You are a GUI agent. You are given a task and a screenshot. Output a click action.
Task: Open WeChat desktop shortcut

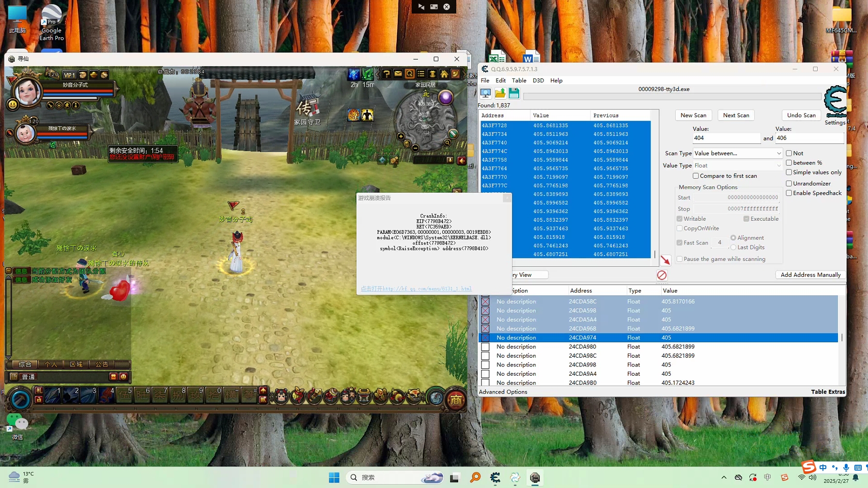pyautogui.click(x=18, y=427)
